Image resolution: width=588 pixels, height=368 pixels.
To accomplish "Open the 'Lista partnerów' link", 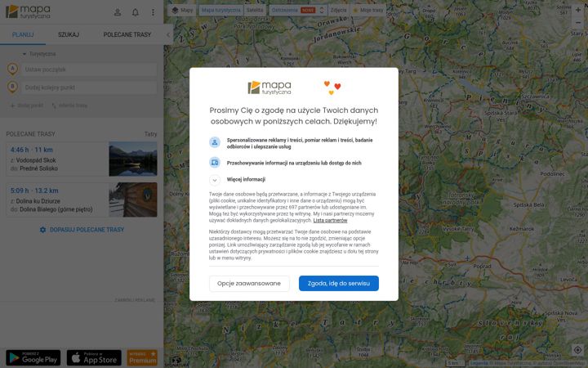I will click(x=330, y=221).
